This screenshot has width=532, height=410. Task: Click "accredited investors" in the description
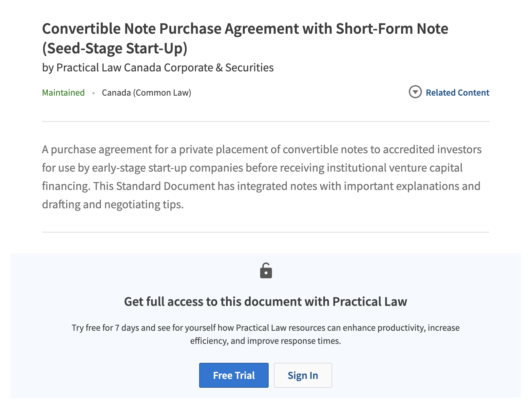(432, 149)
